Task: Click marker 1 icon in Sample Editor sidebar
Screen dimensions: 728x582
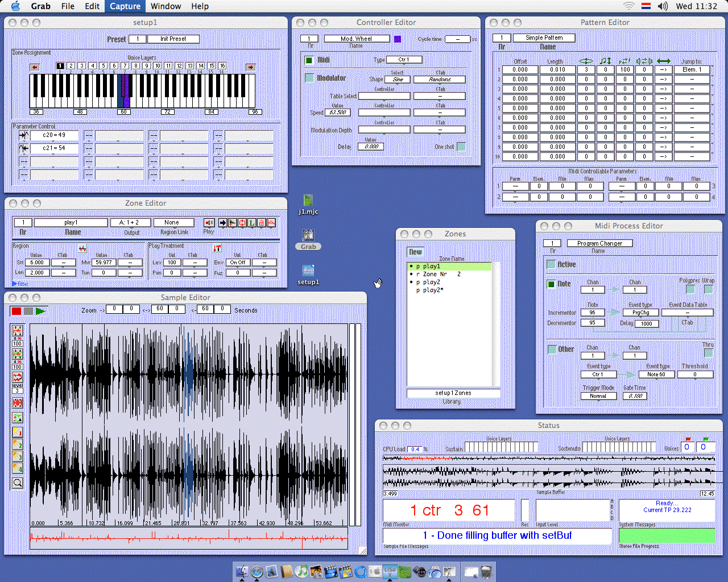Action: 18,432
